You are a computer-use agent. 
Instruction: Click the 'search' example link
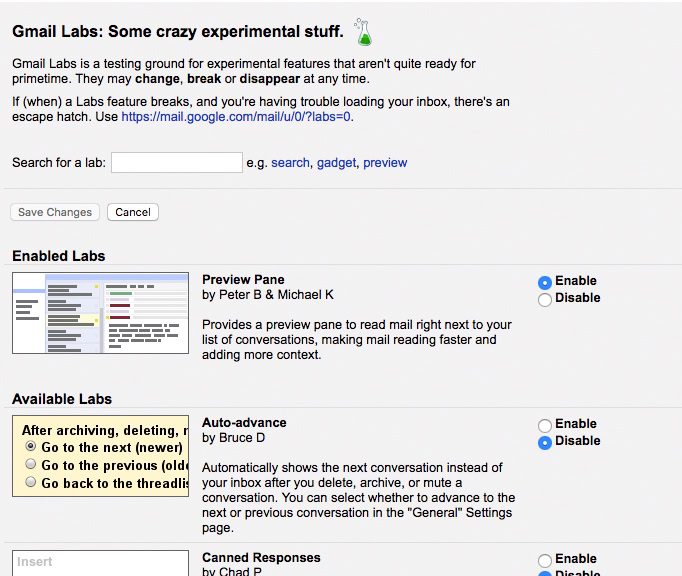point(290,163)
